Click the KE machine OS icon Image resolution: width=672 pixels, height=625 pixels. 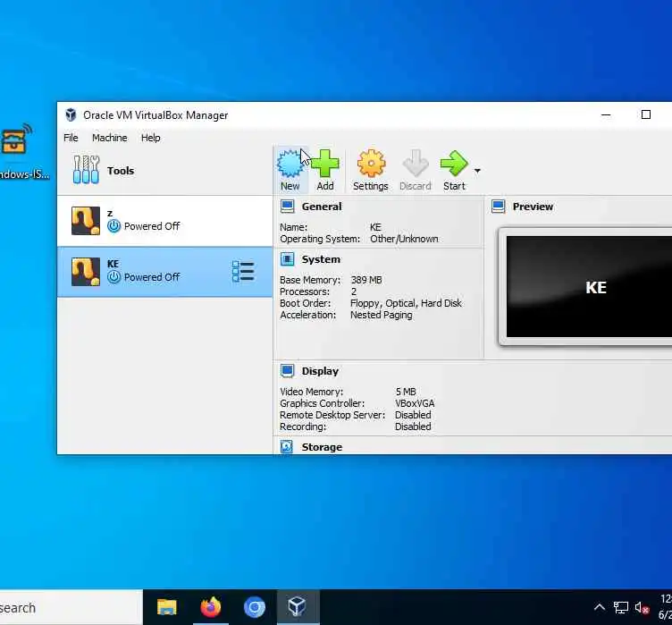tap(85, 272)
